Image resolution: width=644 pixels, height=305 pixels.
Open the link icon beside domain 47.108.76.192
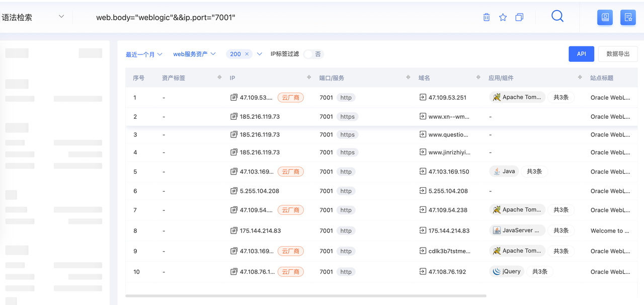[423, 272]
